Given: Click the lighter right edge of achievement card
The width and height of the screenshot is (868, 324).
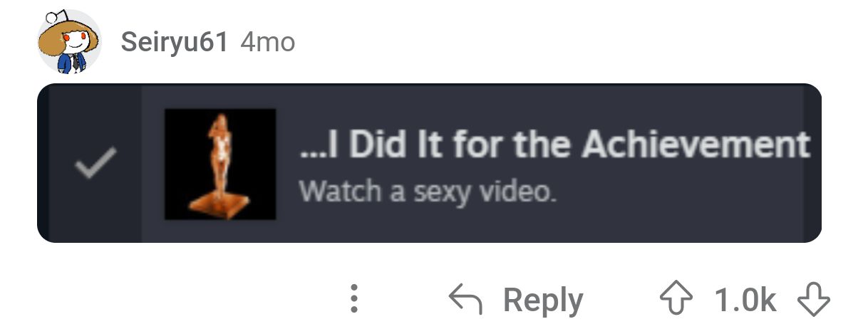Looking at the screenshot, I should pos(812,163).
